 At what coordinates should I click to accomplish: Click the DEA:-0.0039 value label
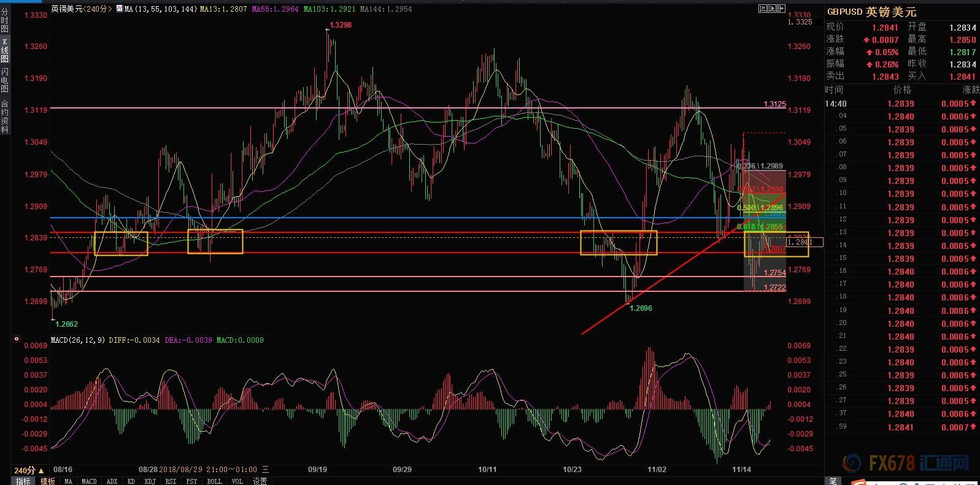[x=188, y=340]
